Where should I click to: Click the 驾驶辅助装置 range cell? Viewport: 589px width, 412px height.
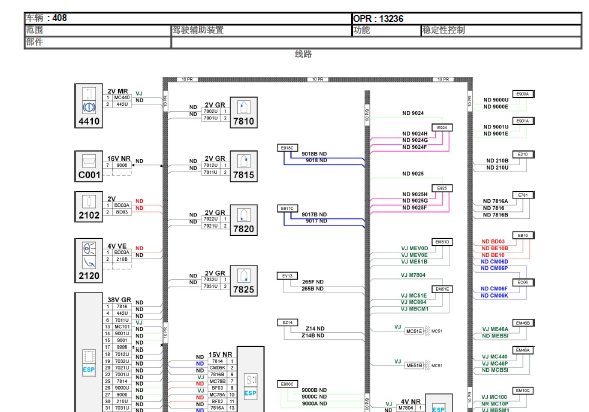(x=261, y=30)
